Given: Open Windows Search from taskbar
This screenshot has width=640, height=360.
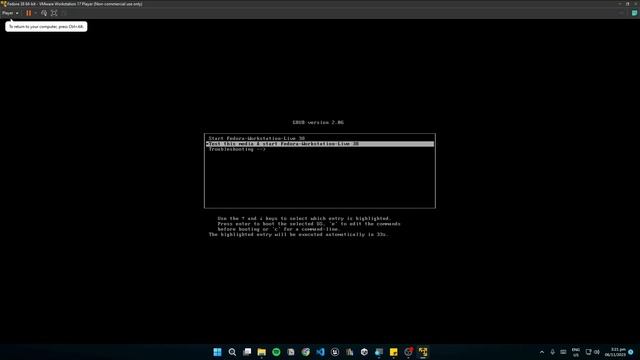Looking at the screenshot, I should [232, 352].
